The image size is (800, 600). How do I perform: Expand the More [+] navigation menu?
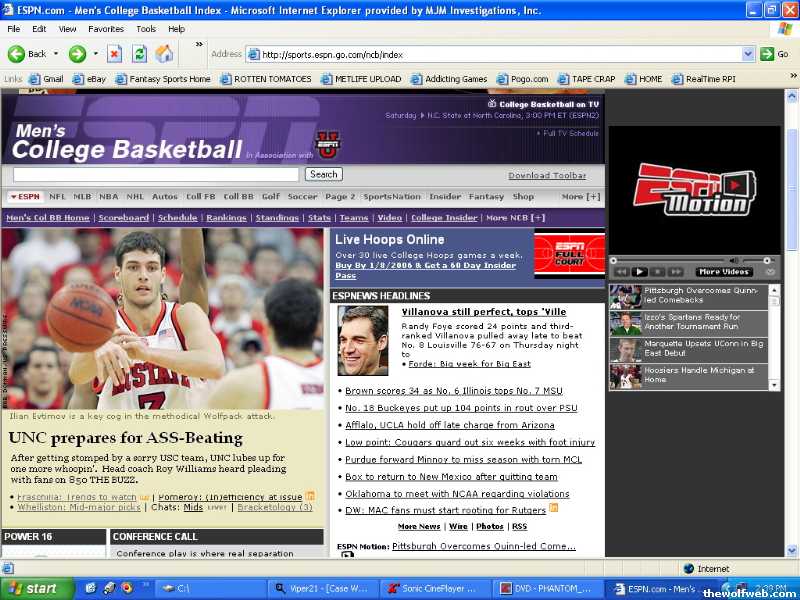click(x=580, y=197)
